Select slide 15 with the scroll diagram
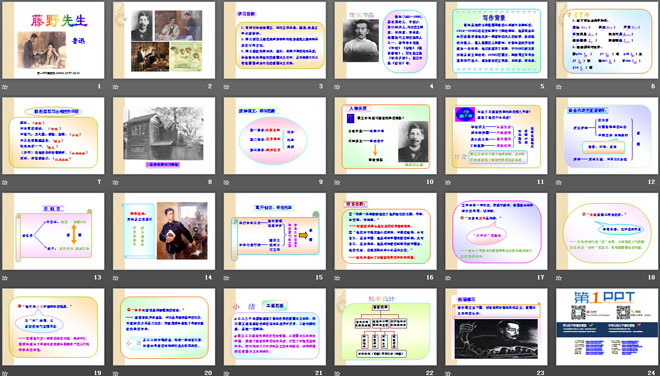This screenshot has height=376, width=660. pyautogui.click(x=274, y=231)
